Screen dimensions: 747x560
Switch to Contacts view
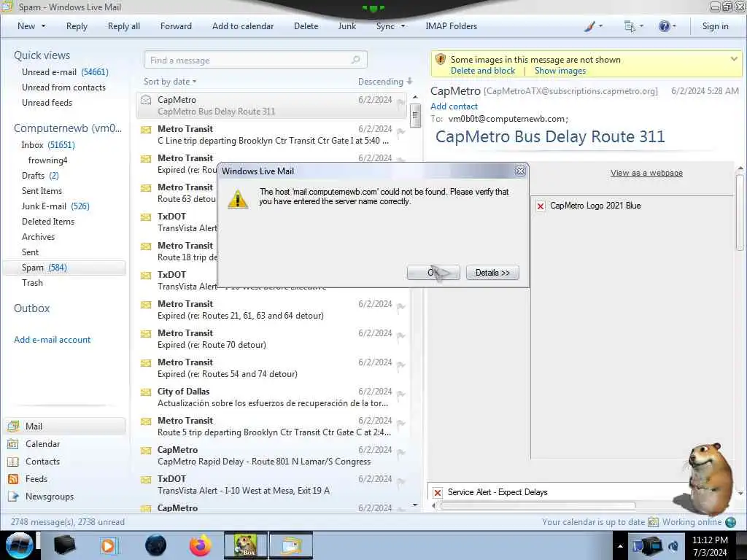(42, 462)
